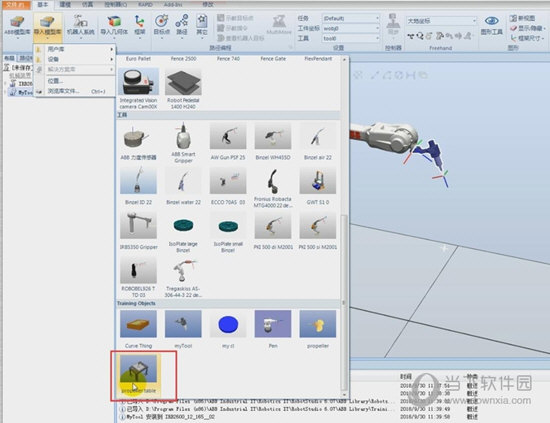Image resolution: width=550 pixels, height=423 pixels.
Task: Import the Binzel ID 22 tool
Action: click(138, 186)
